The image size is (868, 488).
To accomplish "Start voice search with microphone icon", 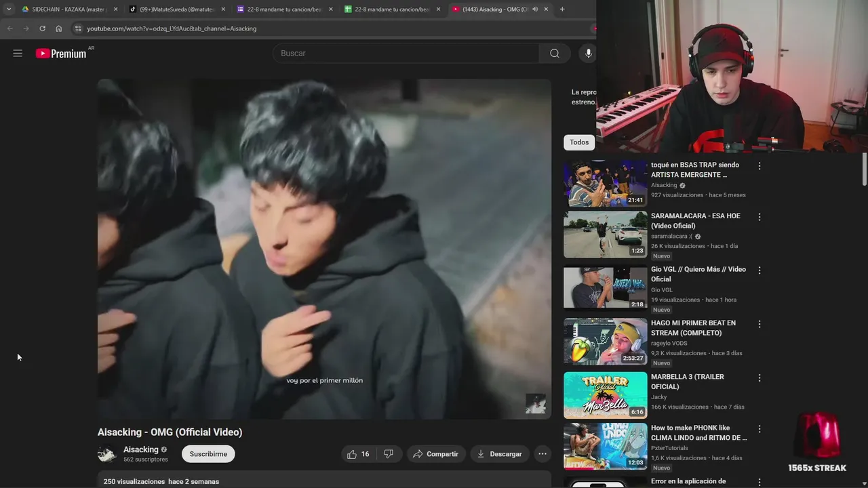I will (x=588, y=54).
